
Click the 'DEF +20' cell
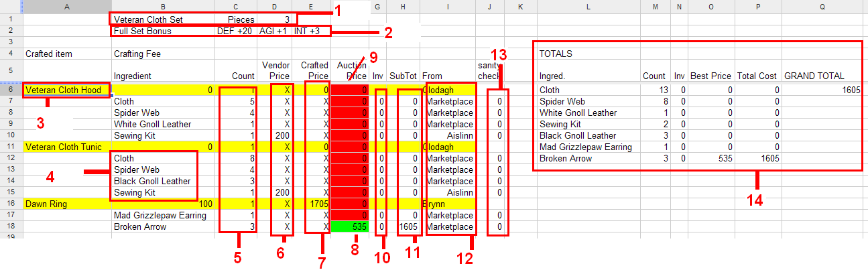point(235,31)
